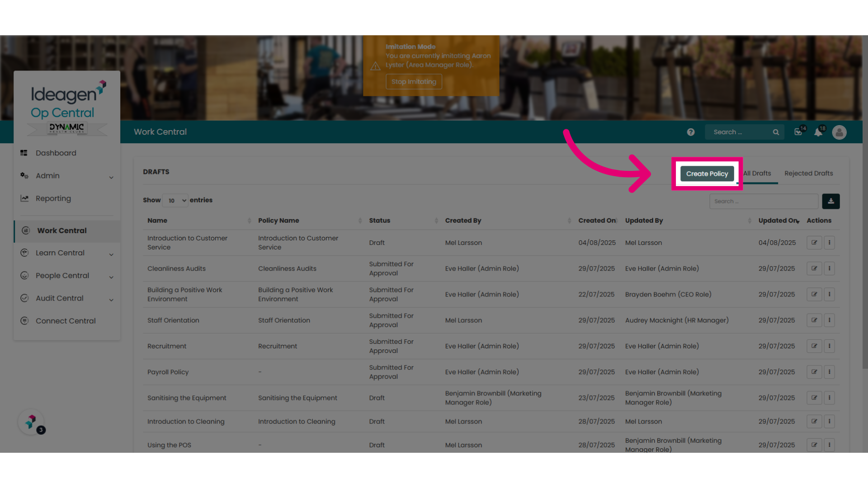
Task: Edit the Using the POS draft
Action: (814, 445)
